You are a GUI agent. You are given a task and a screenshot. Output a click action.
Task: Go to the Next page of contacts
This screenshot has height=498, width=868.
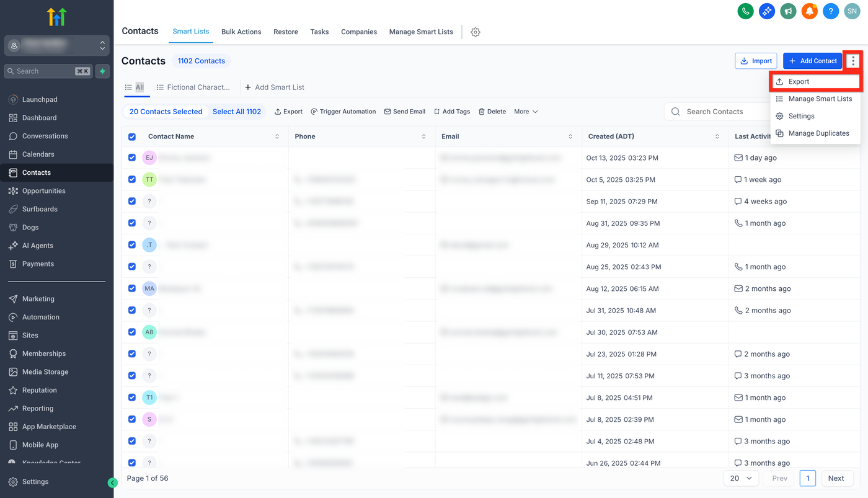836,478
